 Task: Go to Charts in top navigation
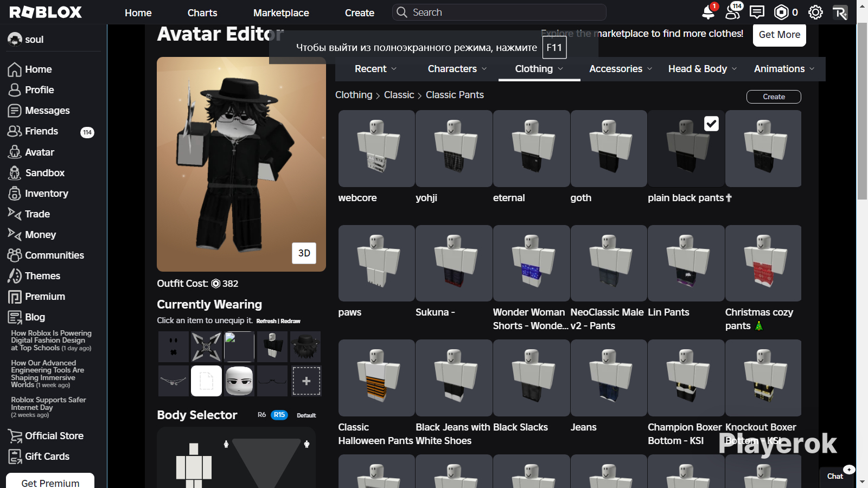(x=202, y=12)
